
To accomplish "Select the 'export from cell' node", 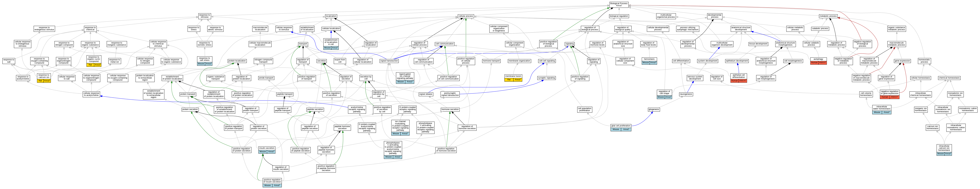I will pyautogui.click(x=340, y=61).
